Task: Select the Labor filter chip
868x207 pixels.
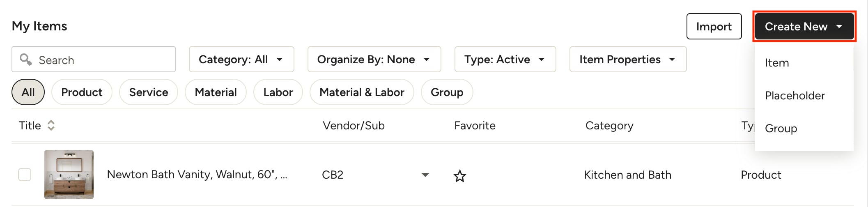Action: pyautogui.click(x=278, y=92)
